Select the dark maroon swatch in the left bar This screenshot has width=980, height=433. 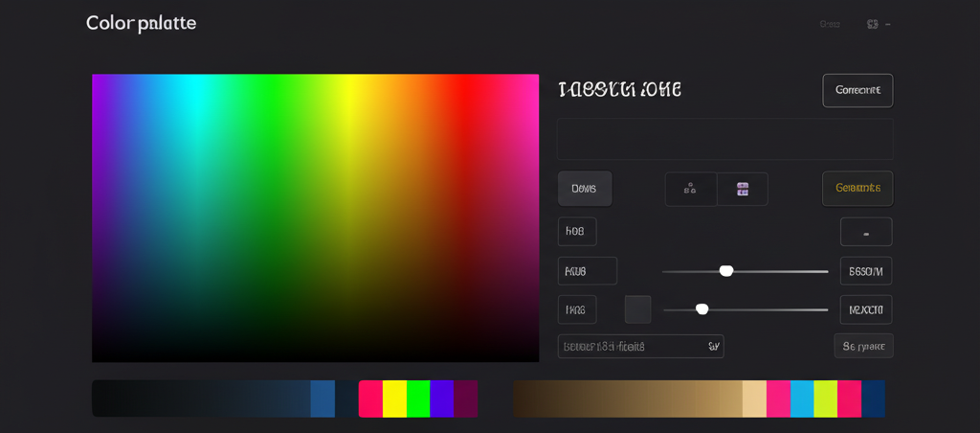466,399
